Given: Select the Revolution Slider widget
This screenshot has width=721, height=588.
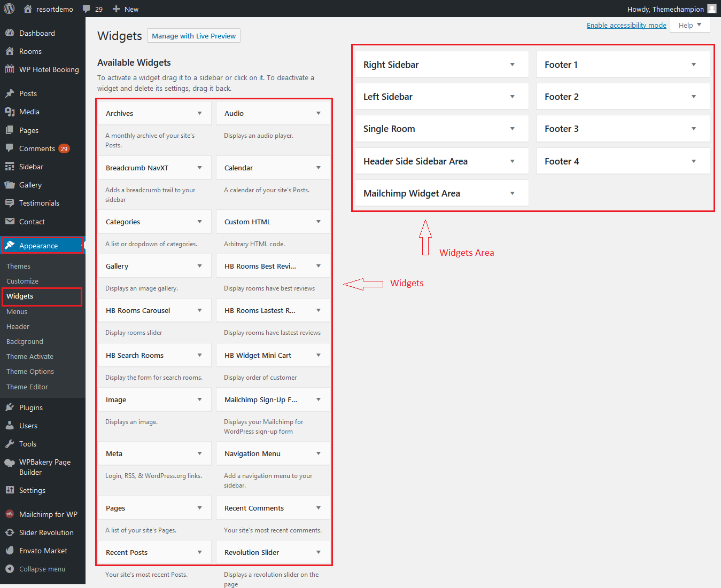Looking at the screenshot, I should (273, 552).
